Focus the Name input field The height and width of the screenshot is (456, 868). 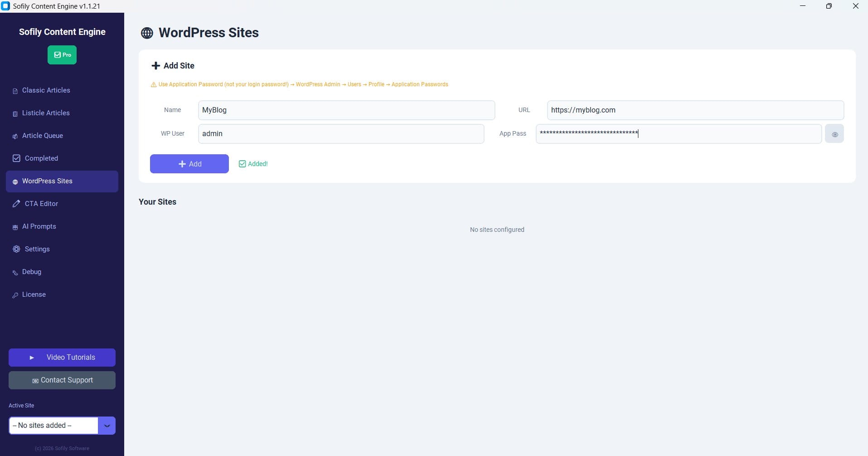346,110
